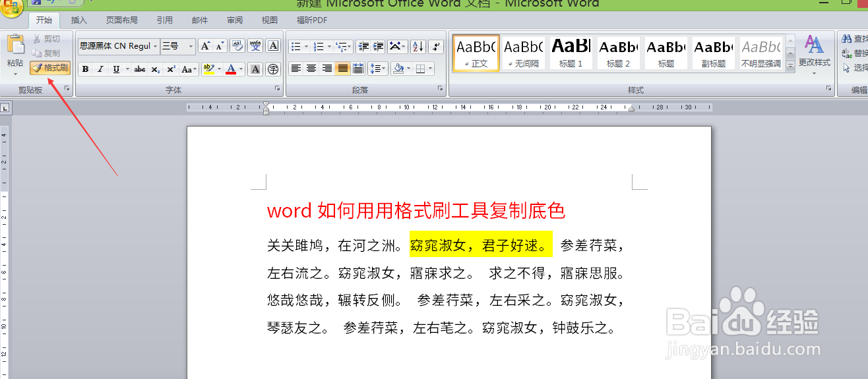Image resolution: width=868 pixels, height=379 pixels.
Task: Toggle Italic formatting
Action: (x=101, y=69)
